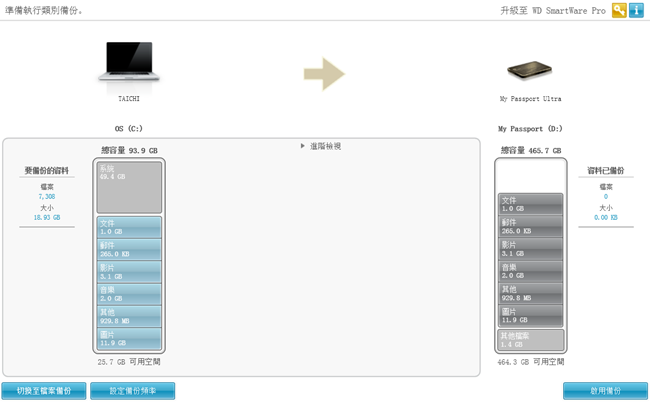Click the 18.93 GB size value
This screenshot has width=650, height=409.
tap(47, 217)
